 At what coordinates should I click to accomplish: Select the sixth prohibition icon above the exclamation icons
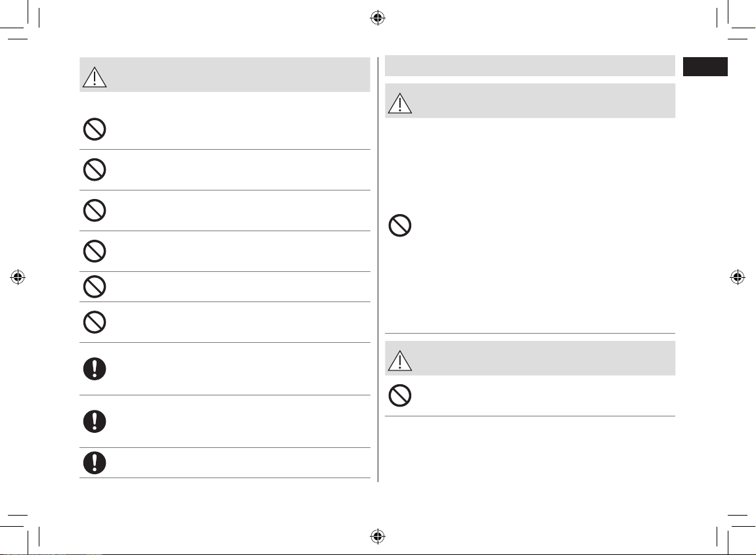pos(95,322)
